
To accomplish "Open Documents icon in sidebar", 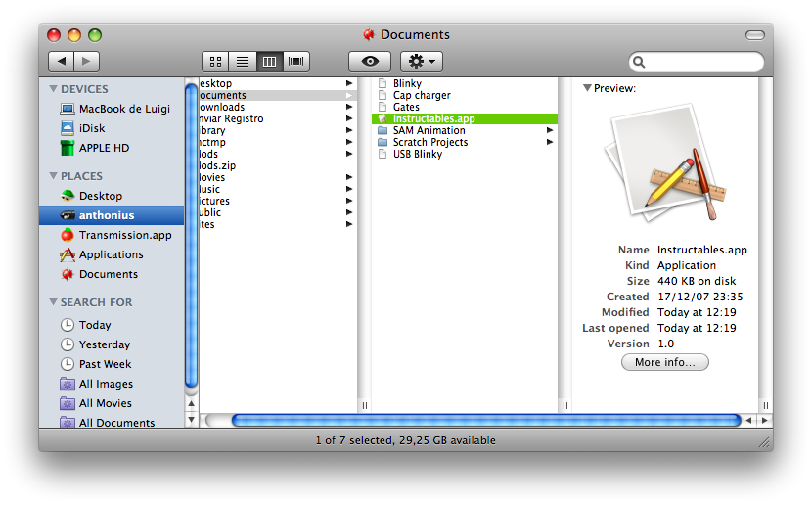I will click(x=68, y=274).
